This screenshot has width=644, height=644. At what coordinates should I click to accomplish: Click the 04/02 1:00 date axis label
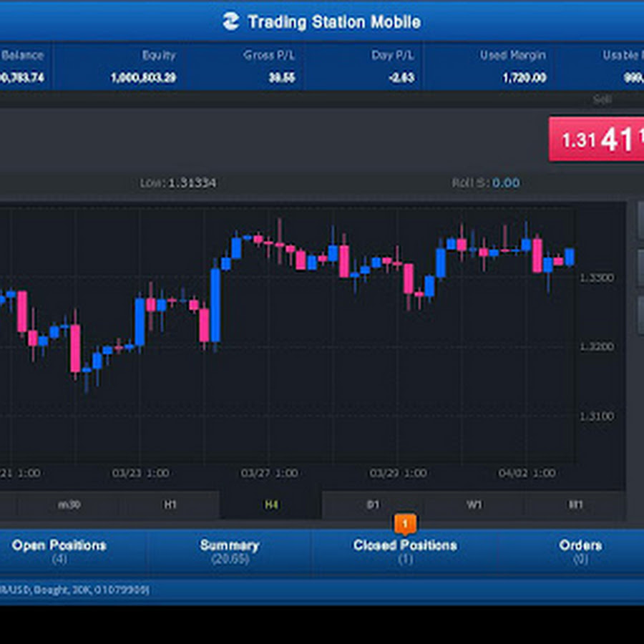[527, 473]
